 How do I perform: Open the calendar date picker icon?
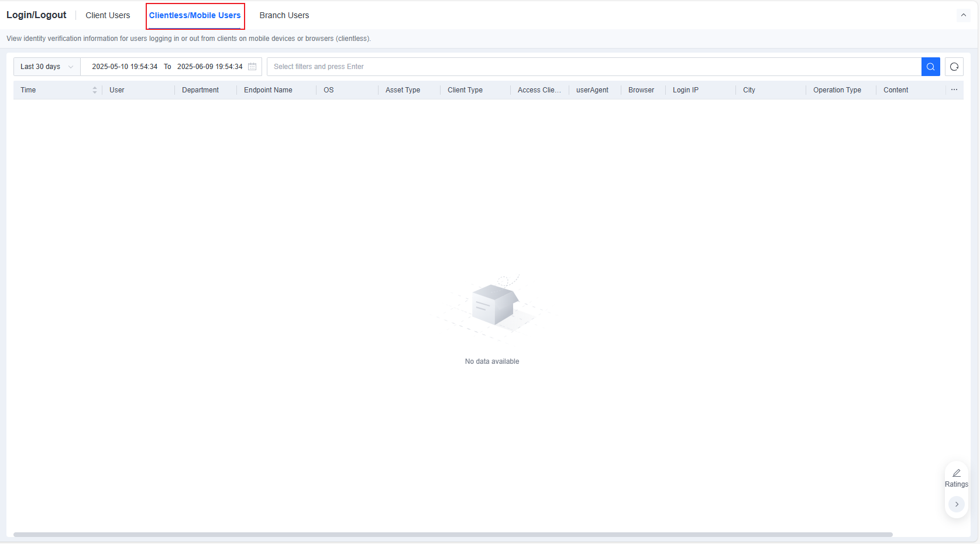coord(252,67)
